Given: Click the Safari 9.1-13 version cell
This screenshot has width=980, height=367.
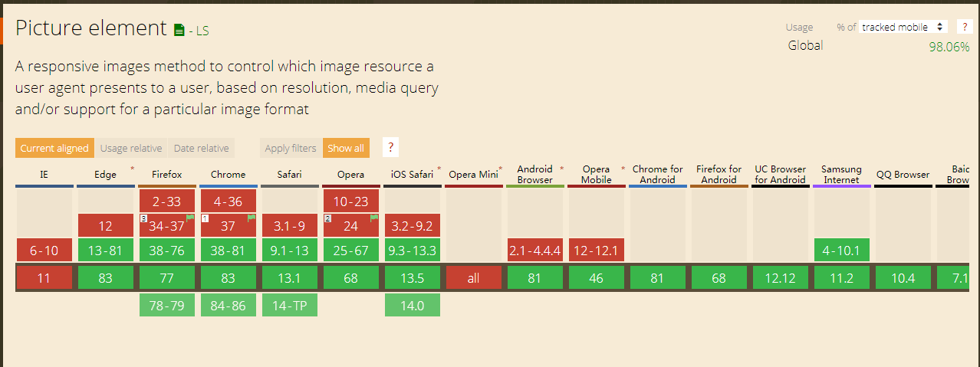Looking at the screenshot, I should click(x=289, y=250).
